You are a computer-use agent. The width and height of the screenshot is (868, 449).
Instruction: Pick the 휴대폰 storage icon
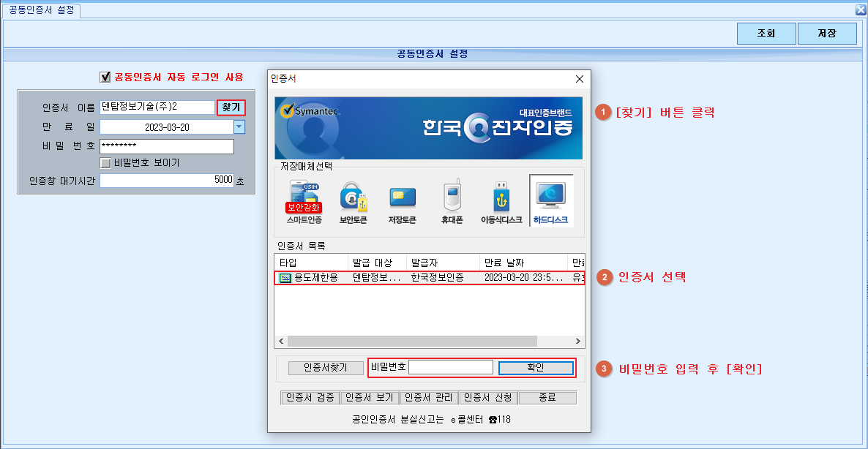click(452, 196)
